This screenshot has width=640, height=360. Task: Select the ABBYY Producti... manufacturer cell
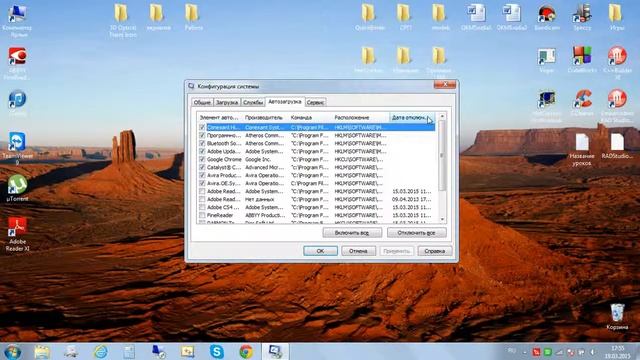point(265,215)
